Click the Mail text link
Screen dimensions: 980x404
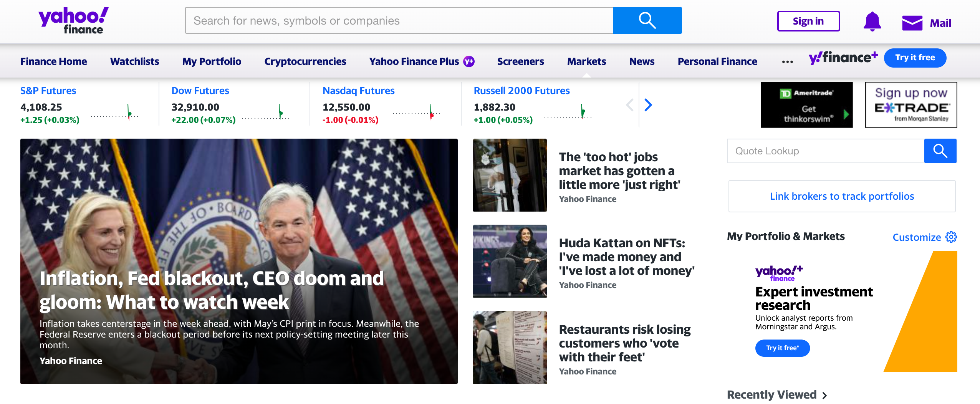pos(940,23)
